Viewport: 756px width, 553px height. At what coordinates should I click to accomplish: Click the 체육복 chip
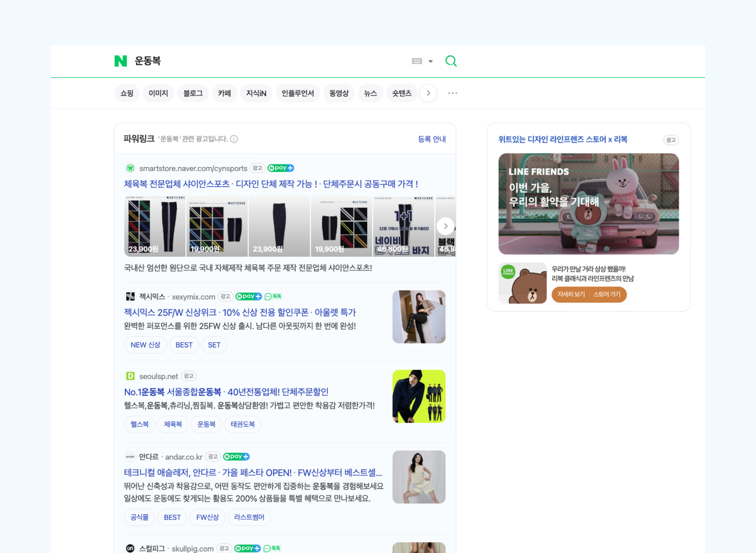173,424
